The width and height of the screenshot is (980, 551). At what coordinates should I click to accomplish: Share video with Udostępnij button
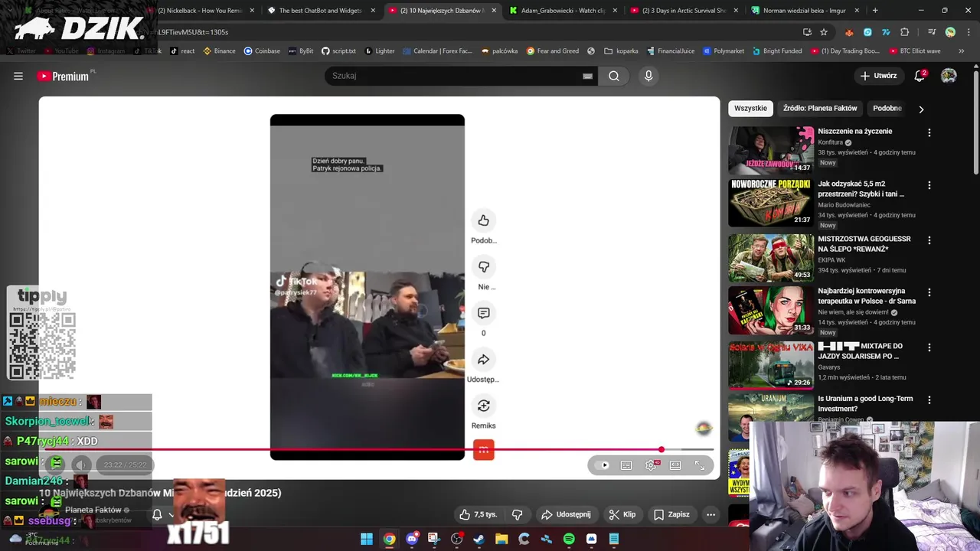click(566, 514)
